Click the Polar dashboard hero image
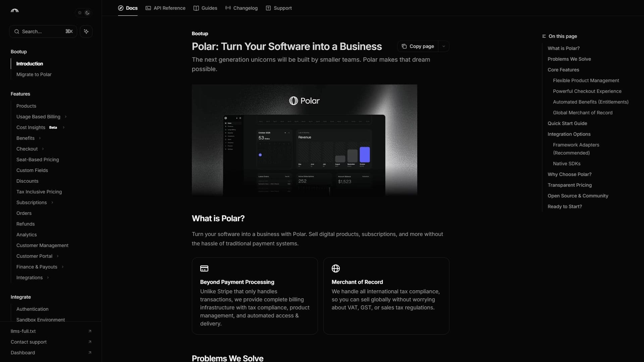Viewport: 644px width, 362px height. click(x=304, y=140)
